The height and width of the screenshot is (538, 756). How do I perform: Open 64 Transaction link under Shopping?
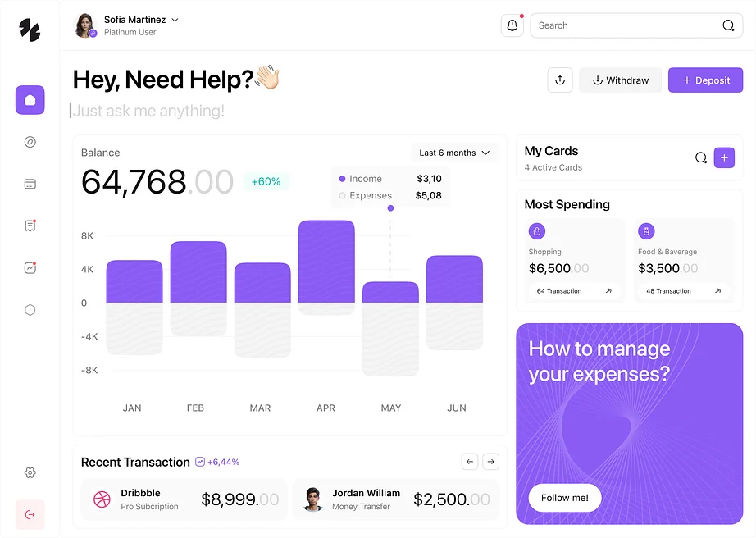pos(574,291)
